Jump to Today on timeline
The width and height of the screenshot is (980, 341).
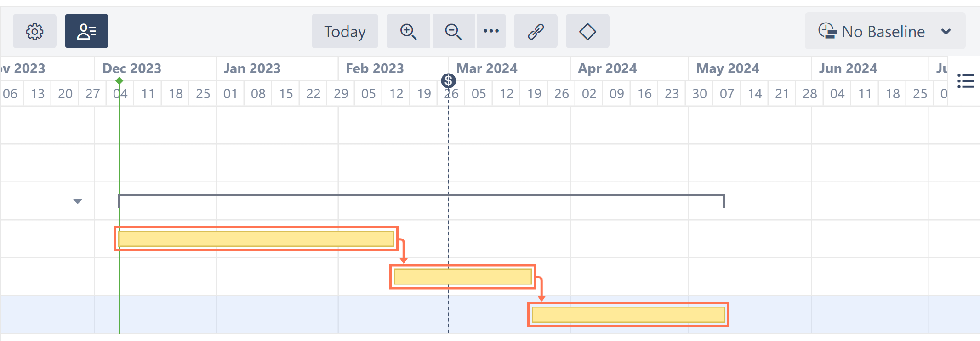(345, 31)
